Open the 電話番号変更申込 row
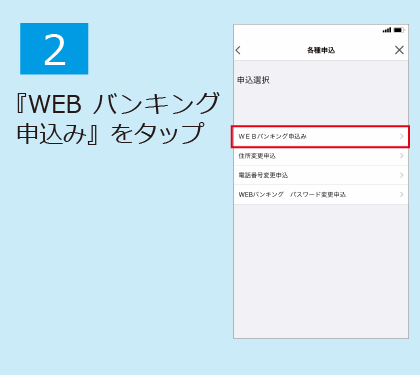This screenshot has width=420, height=375. point(321,175)
